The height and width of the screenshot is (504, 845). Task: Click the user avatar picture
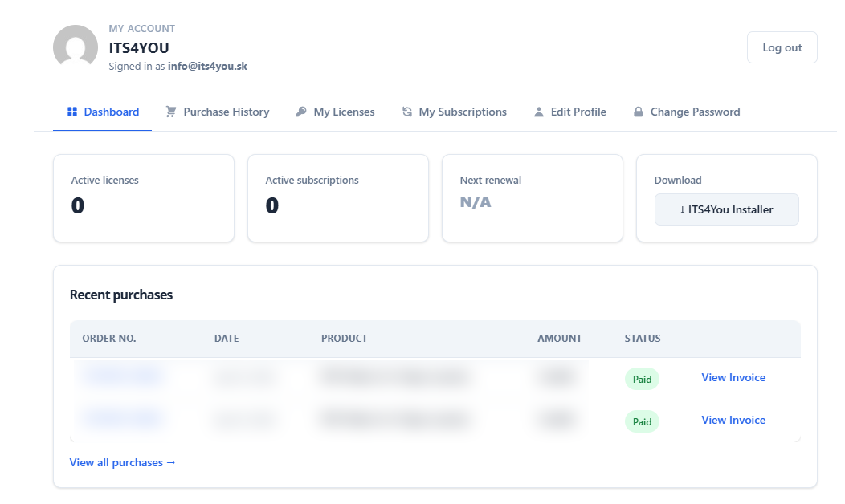point(76,47)
